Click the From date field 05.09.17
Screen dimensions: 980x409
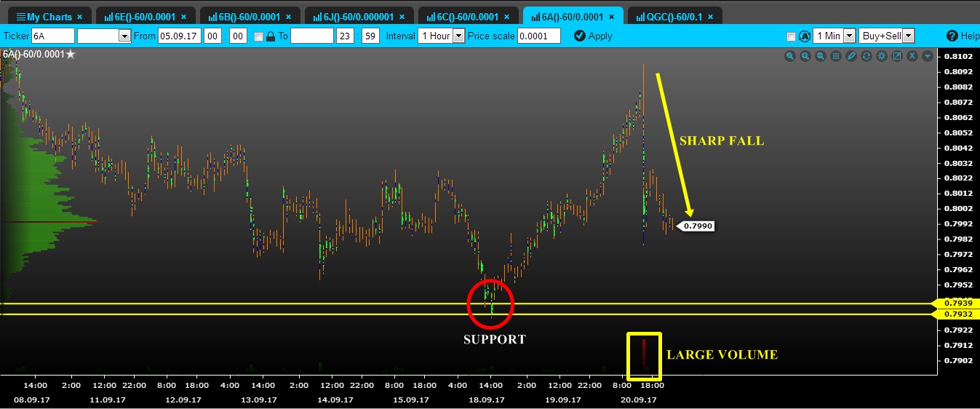(178, 36)
